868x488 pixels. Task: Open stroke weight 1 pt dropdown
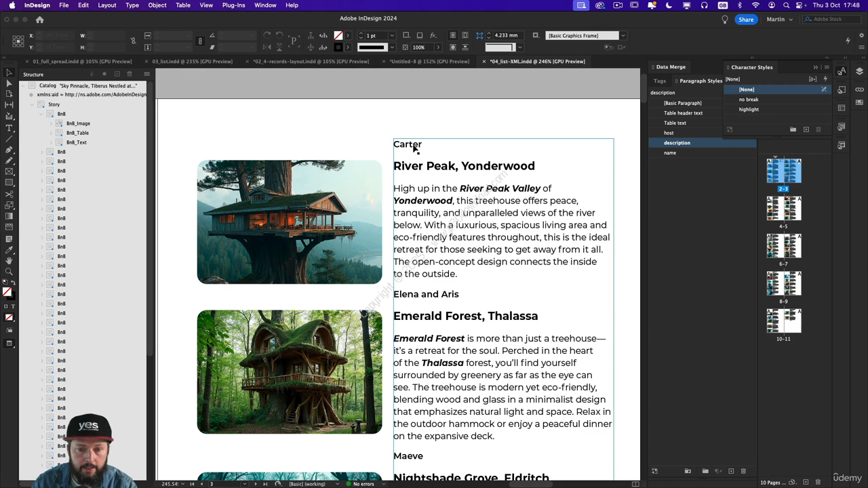pyautogui.click(x=393, y=35)
